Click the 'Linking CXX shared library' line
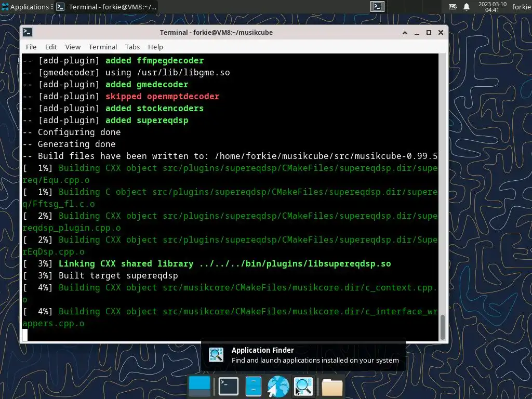Screen dimensions: 532x399 [207, 263]
